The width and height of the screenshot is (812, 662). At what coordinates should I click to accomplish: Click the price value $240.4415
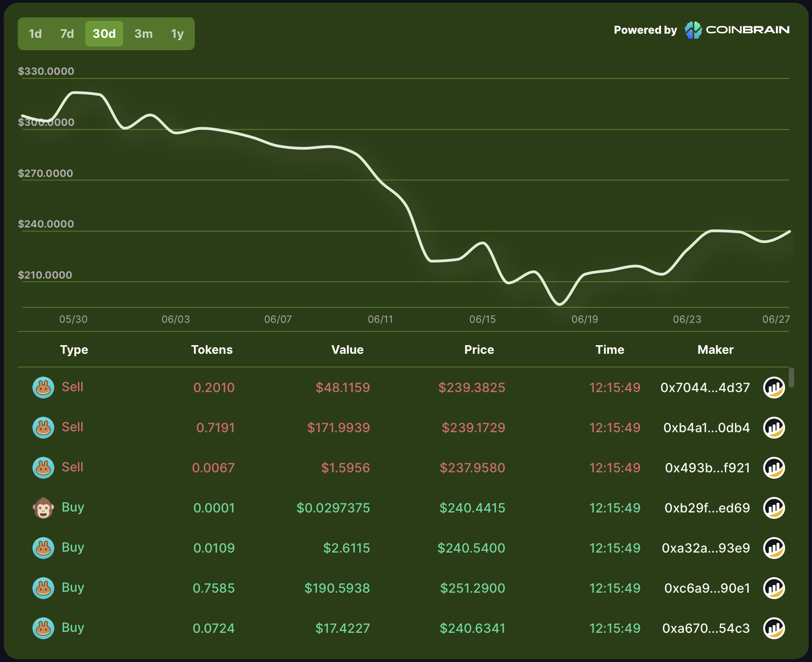click(x=472, y=508)
